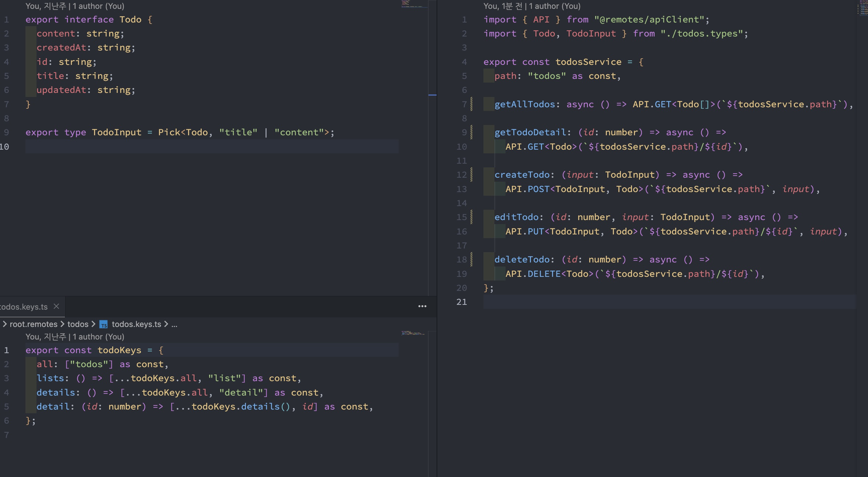The image size is (868, 477).
Task: Click the minimap of the todoKeys editor
Action: tap(413, 333)
